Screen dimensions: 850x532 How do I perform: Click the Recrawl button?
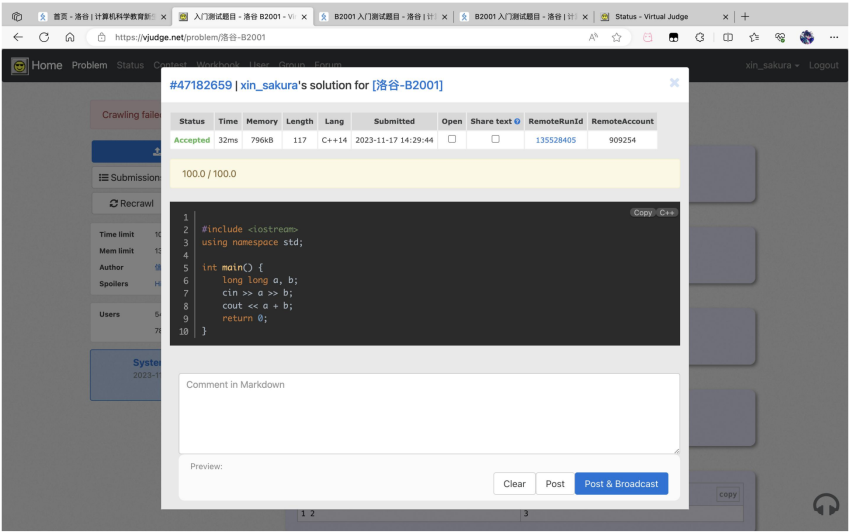131,203
